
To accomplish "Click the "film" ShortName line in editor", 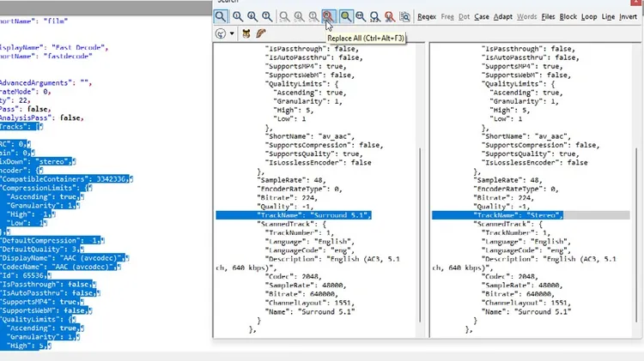I will pos(34,21).
